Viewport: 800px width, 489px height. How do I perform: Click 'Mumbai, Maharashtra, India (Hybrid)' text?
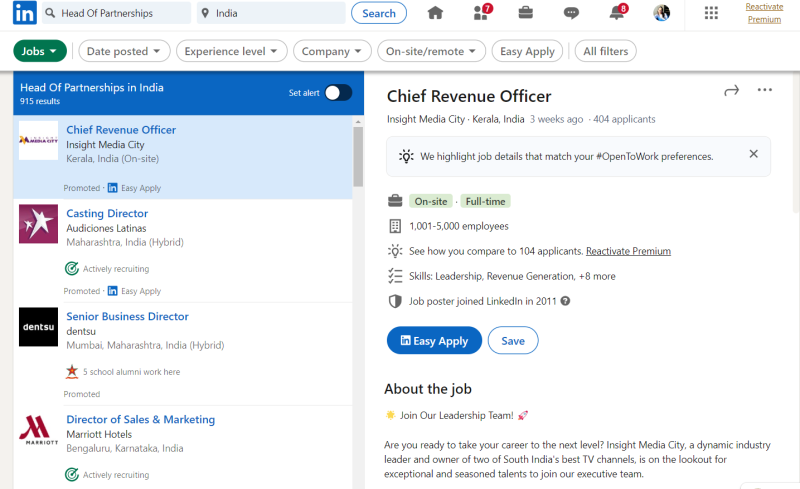click(x=145, y=345)
